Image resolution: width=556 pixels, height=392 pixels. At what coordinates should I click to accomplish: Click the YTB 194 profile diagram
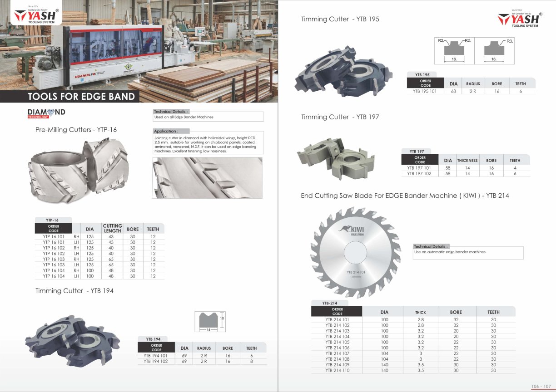pos(210,322)
